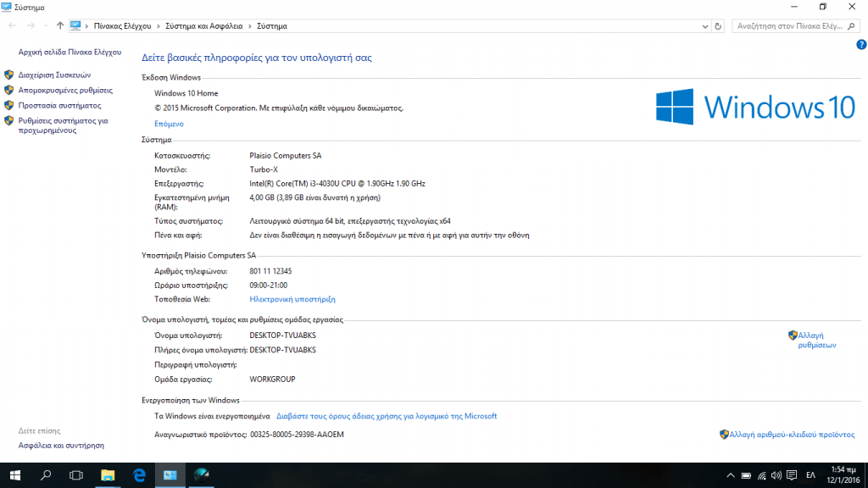Screen dimensions: 868x488
Task: Open Ηλεκτρονική υποστήριξη web link
Action: (292, 299)
